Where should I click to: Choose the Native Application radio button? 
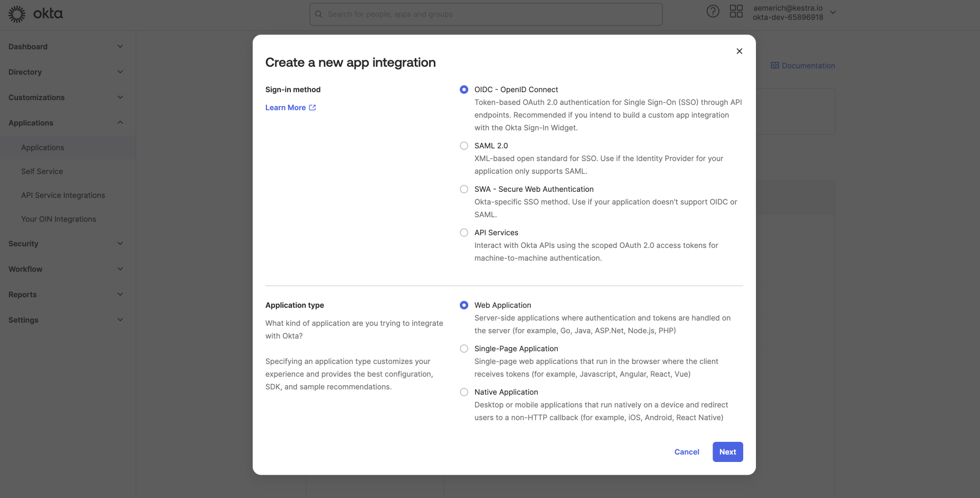[464, 392]
